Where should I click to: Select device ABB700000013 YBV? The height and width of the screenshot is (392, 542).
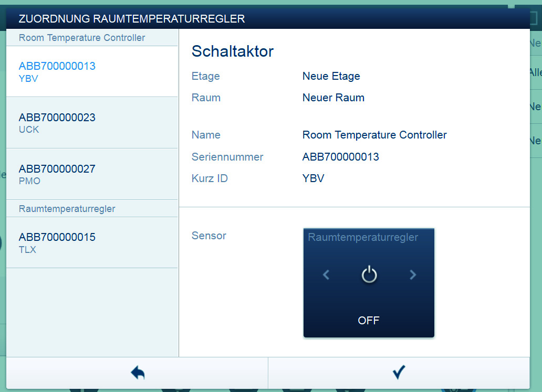tap(92, 71)
